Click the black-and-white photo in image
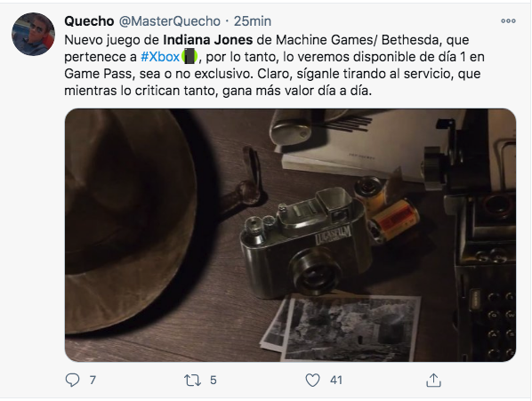 351,328
